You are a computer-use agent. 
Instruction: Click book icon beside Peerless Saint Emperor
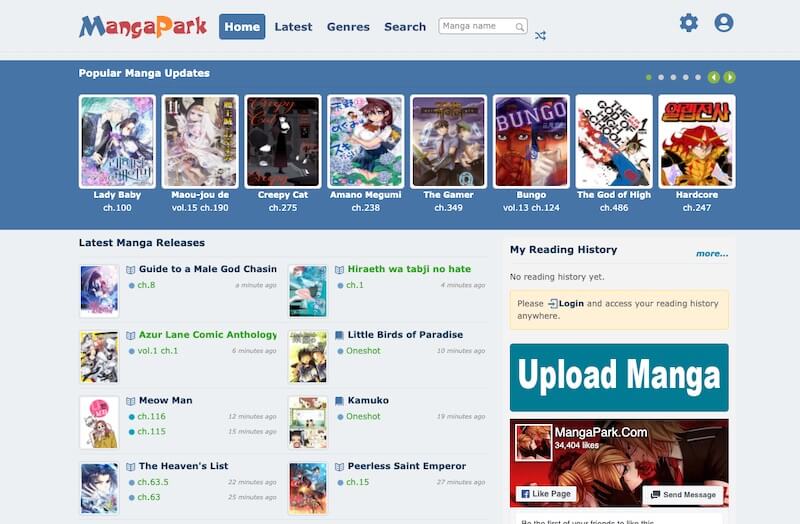pyautogui.click(x=339, y=466)
